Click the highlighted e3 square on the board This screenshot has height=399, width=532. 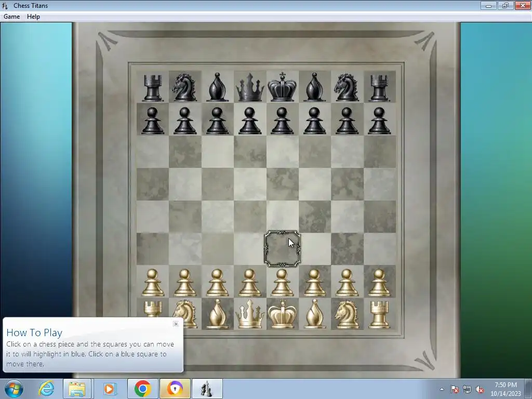click(x=282, y=249)
